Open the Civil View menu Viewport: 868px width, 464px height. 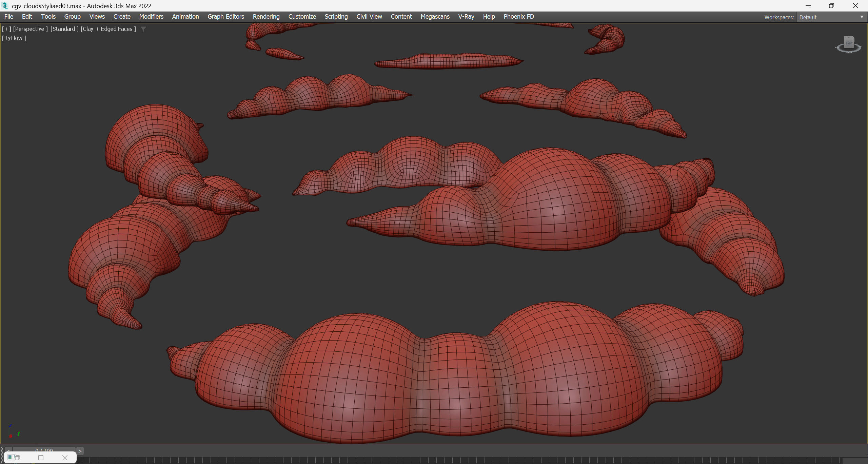(369, 17)
